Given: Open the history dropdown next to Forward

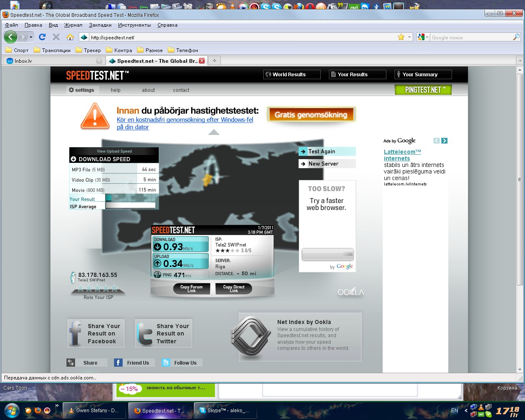Looking at the screenshot, I should pyautogui.click(x=31, y=37).
